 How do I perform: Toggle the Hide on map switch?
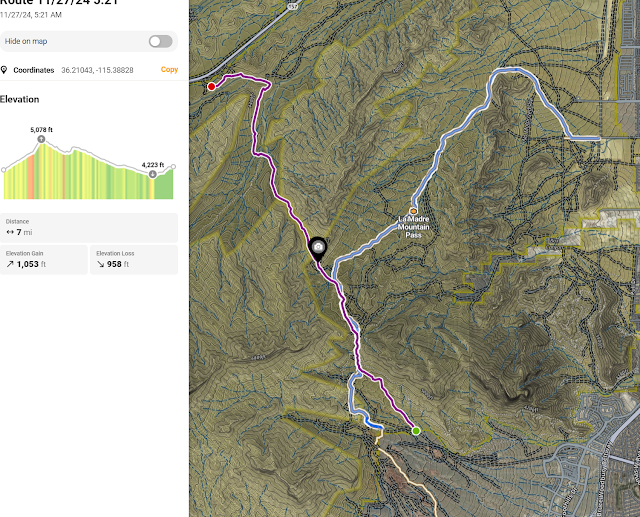tap(160, 42)
